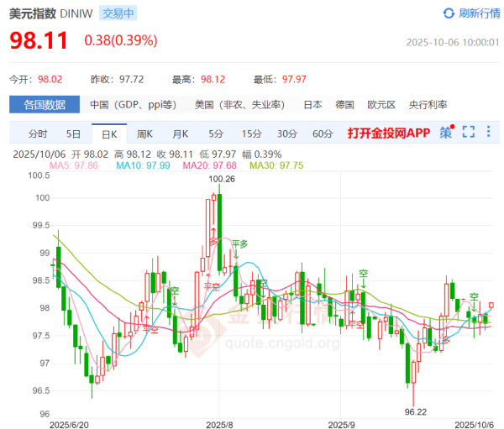The width and height of the screenshot is (504, 429).
Task: Switch chart to 周K view
Action: [x=144, y=133]
